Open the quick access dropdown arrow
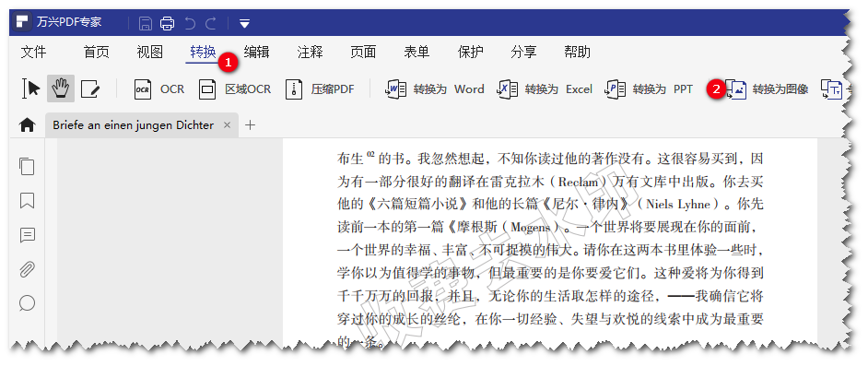This screenshot has width=868, height=366. click(244, 24)
